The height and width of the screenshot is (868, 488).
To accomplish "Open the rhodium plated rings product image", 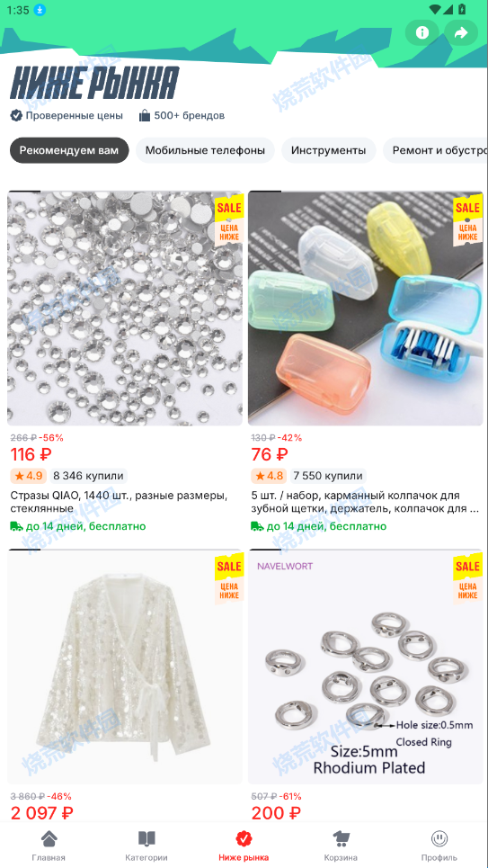I will click(366, 667).
